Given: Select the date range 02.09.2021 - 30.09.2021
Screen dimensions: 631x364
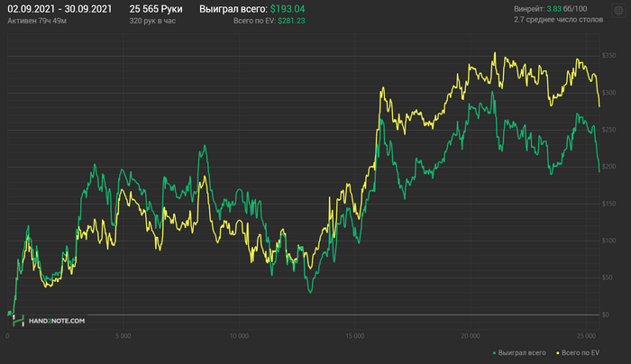Looking at the screenshot, I should 59,9.
